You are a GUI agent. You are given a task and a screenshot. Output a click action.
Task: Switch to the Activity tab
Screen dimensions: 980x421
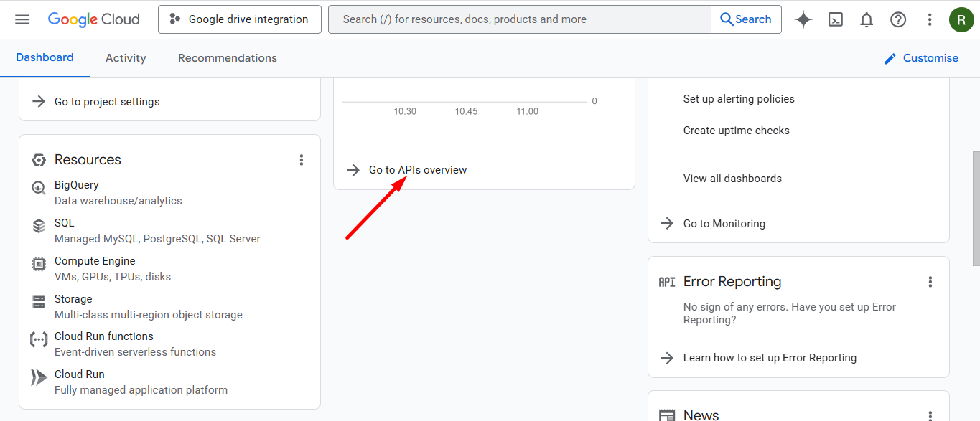pyautogui.click(x=126, y=58)
